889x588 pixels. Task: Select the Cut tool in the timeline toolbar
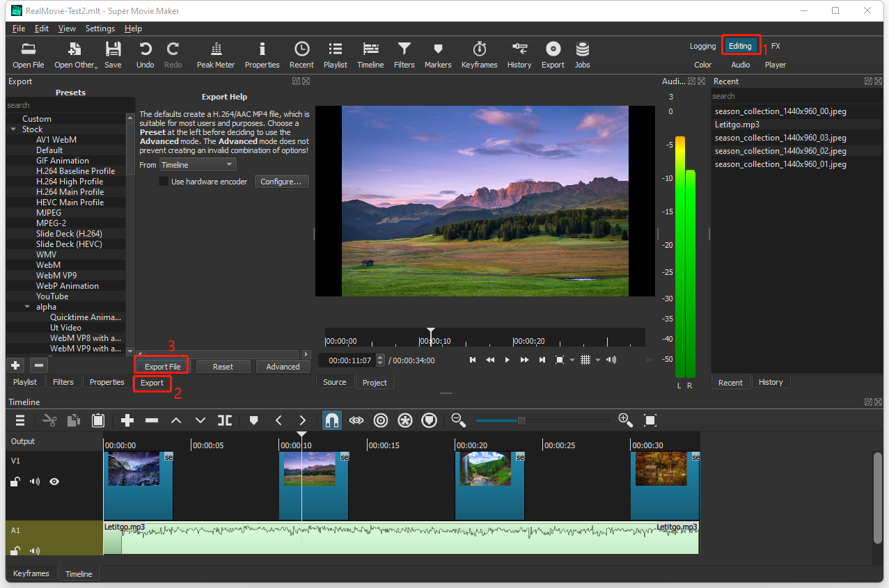click(49, 420)
